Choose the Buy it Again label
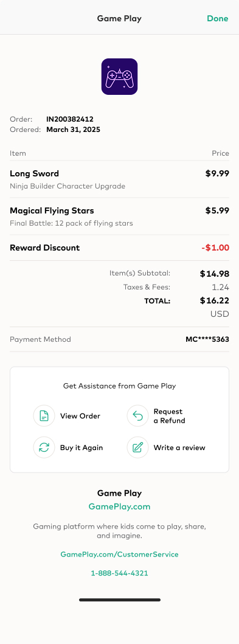The image size is (239, 644). tap(81, 448)
